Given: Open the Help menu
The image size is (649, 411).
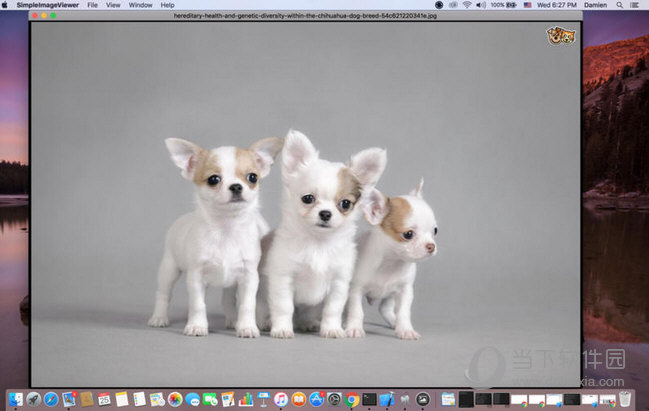Looking at the screenshot, I should pos(167,5).
